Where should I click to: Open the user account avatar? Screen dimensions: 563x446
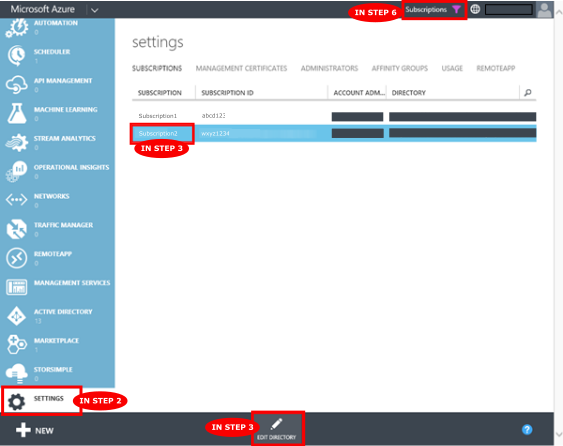coord(544,10)
